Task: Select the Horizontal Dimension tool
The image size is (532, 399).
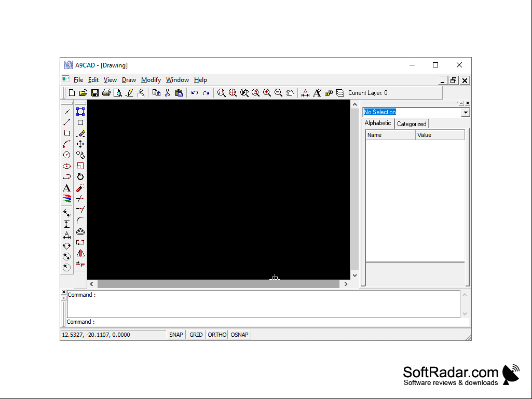Action: [67, 235]
